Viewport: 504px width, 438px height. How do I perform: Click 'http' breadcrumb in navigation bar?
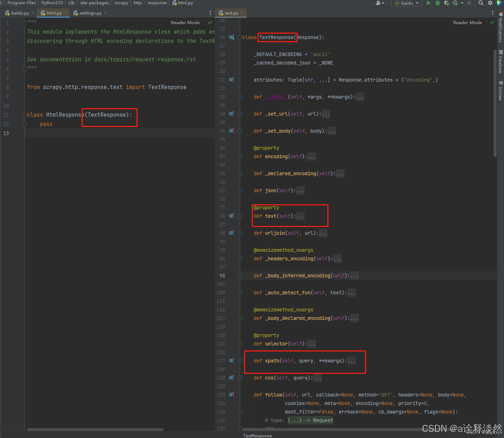(138, 3)
